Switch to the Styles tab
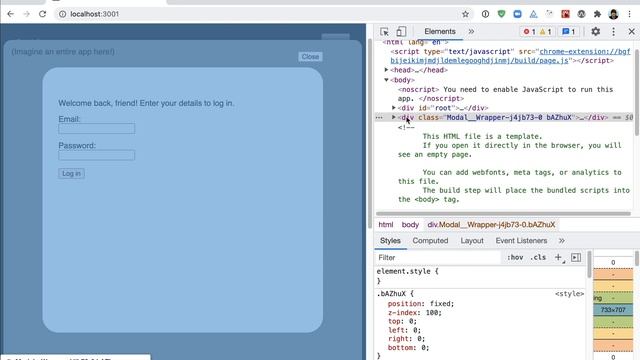Image resolution: width=640 pixels, height=360 pixels. coord(390,241)
